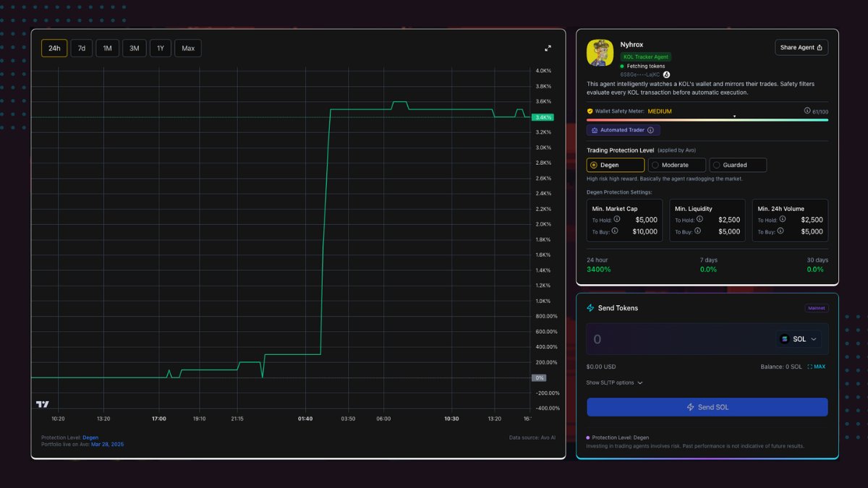Select the Moderate protection level
Image resolution: width=868 pixels, height=488 pixels.
(x=676, y=165)
